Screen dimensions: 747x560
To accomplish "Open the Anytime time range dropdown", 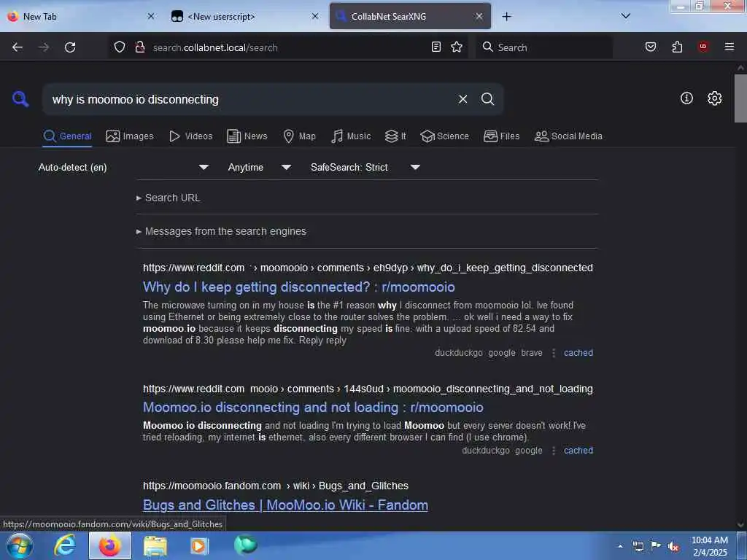I will pyautogui.click(x=259, y=167).
